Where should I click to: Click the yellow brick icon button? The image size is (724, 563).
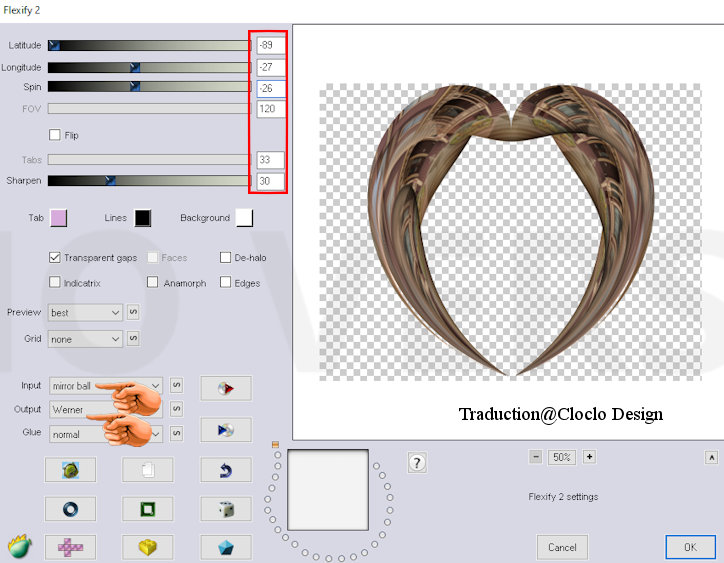pyautogui.click(x=147, y=547)
